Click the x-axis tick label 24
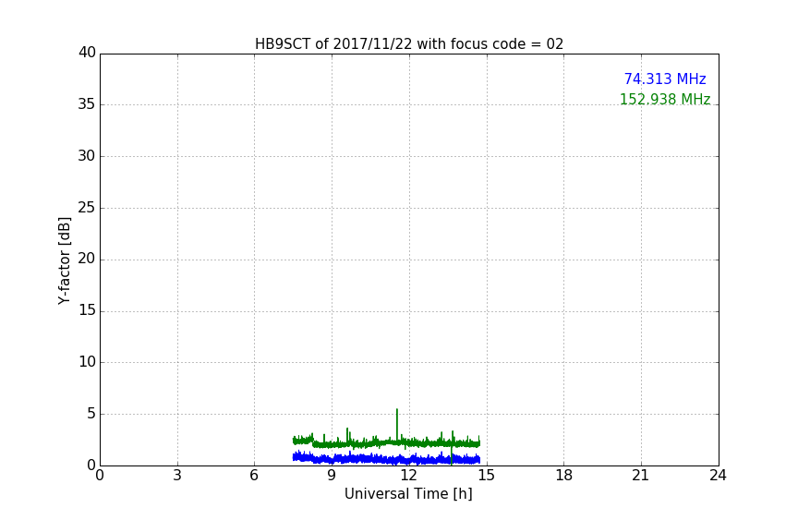Image resolution: width=798 pixels, height=532 pixels. point(718,476)
